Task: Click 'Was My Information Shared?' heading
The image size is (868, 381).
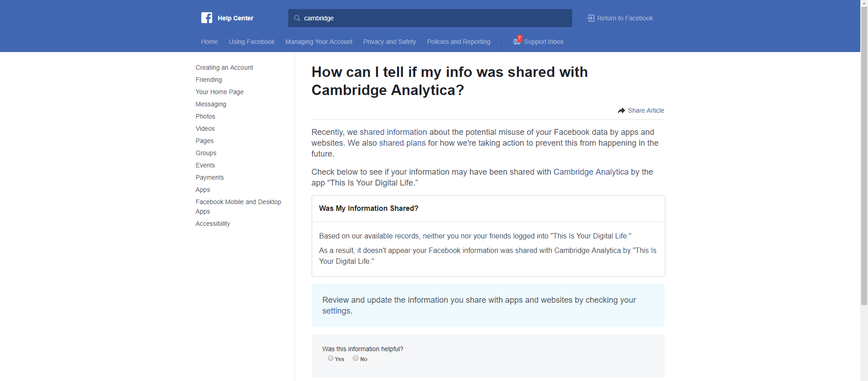Action: pos(369,208)
